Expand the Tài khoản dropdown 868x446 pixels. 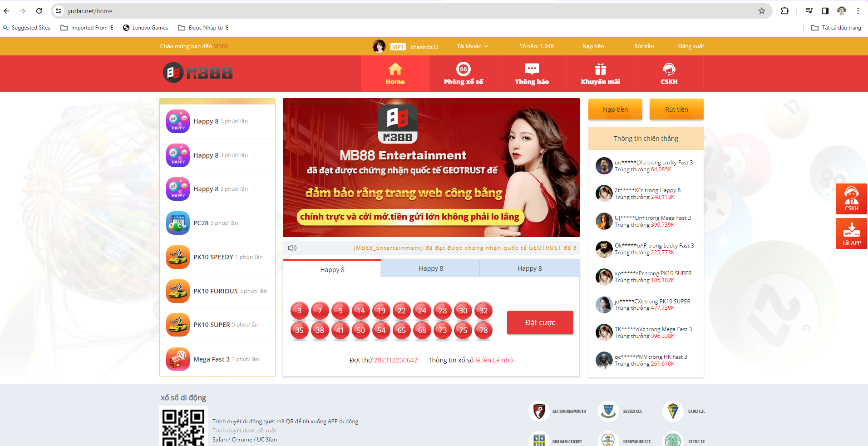(472, 46)
